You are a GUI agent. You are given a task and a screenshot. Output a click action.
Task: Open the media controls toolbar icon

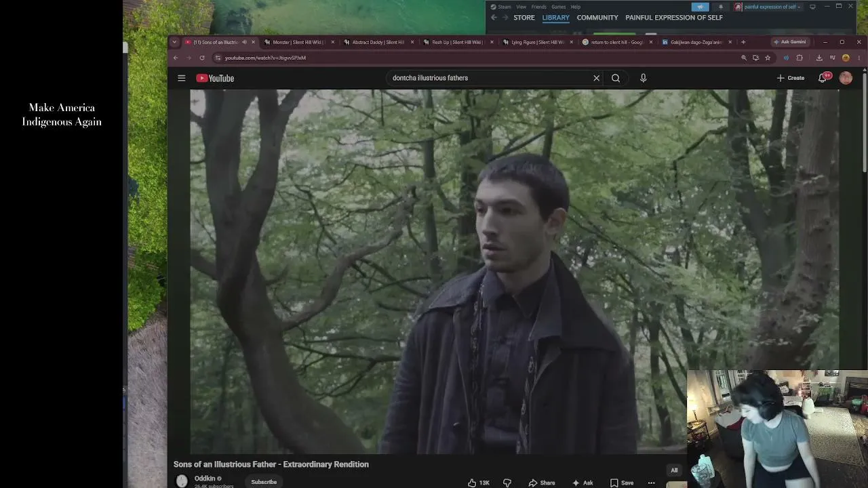click(833, 58)
